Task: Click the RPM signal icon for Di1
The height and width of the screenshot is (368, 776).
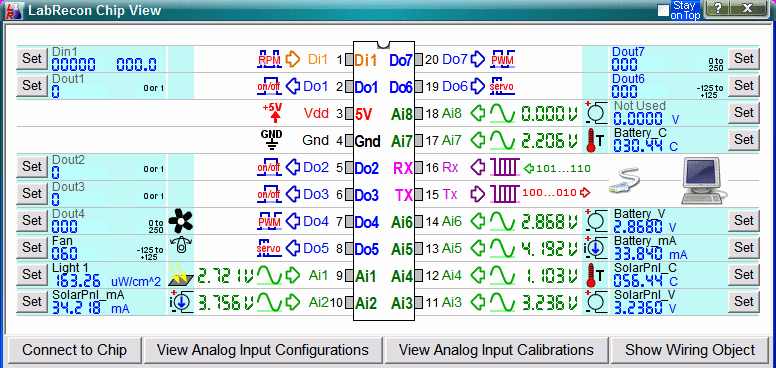Action: click(269, 59)
